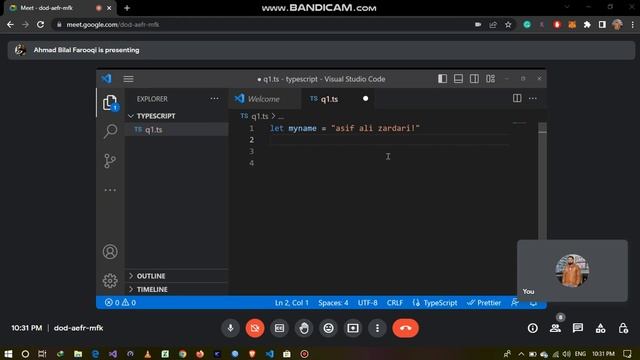This screenshot has width=640, height=360.
Task: Open editor More Actions ellipsis
Action: [x=533, y=98]
